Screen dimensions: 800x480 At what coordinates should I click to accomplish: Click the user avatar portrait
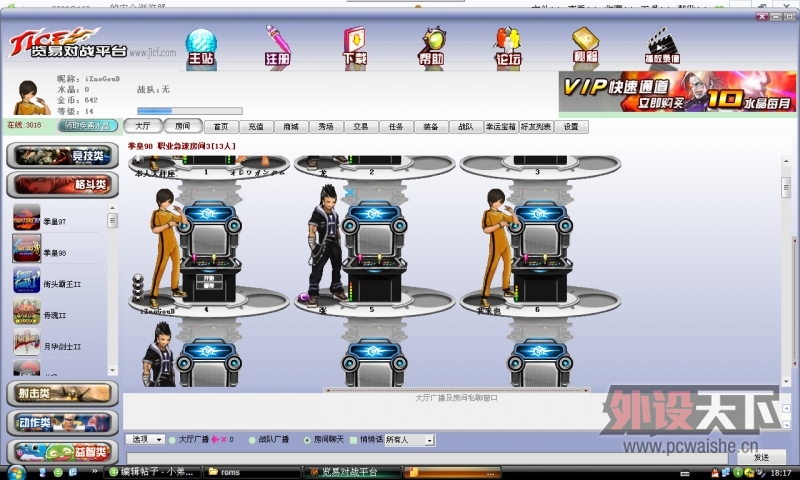tap(31, 97)
